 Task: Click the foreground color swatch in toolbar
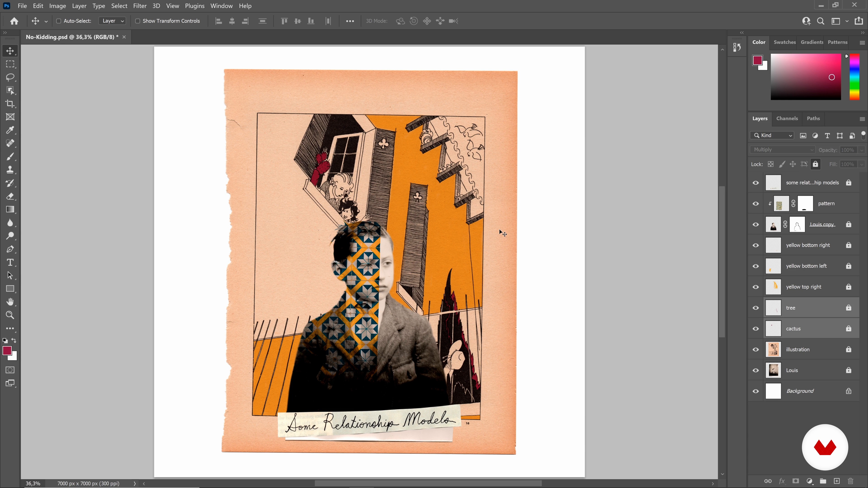[7, 351]
